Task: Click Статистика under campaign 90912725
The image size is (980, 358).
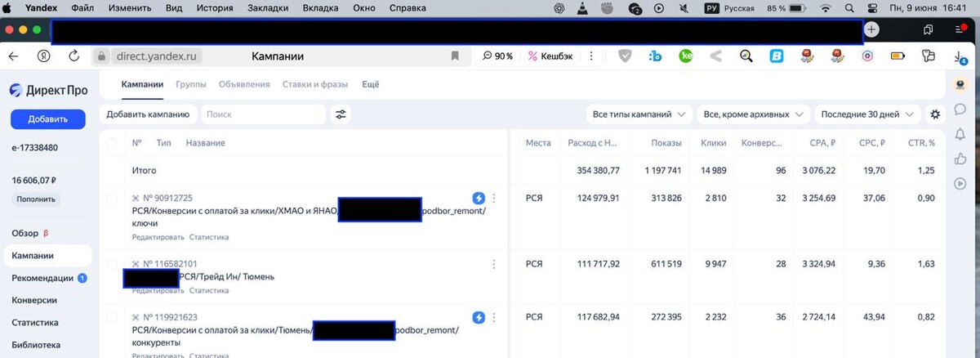Action: point(209,237)
